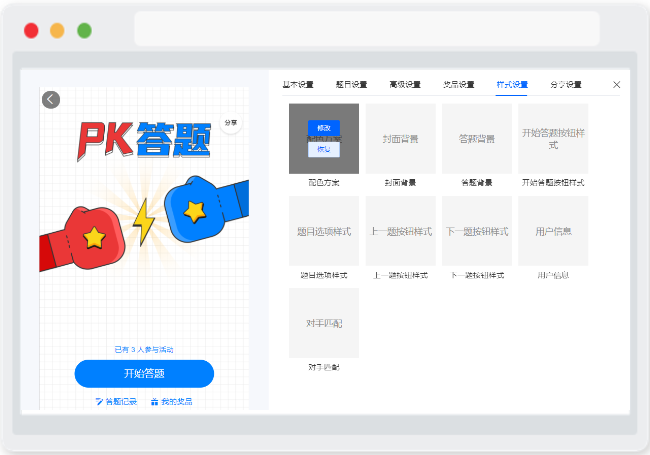650x455 pixels.
Task: Select the 封面背景 style tile
Action: (x=400, y=139)
